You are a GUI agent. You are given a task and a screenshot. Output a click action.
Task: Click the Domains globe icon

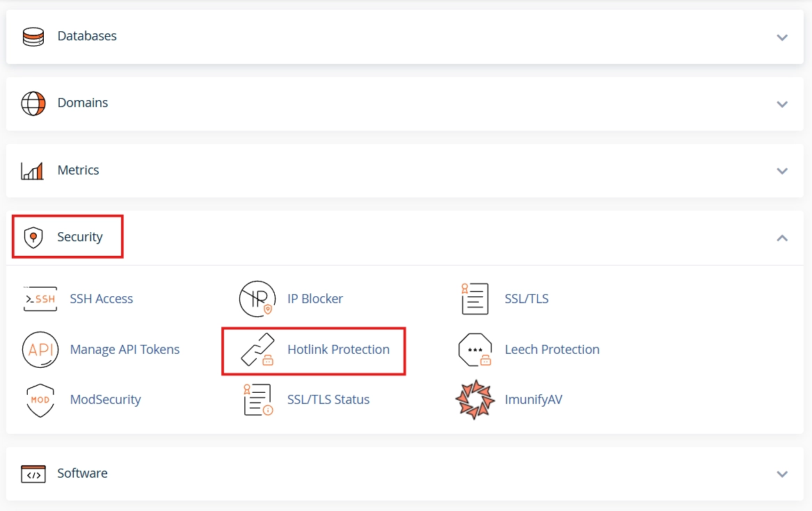pyautogui.click(x=33, y=104)
